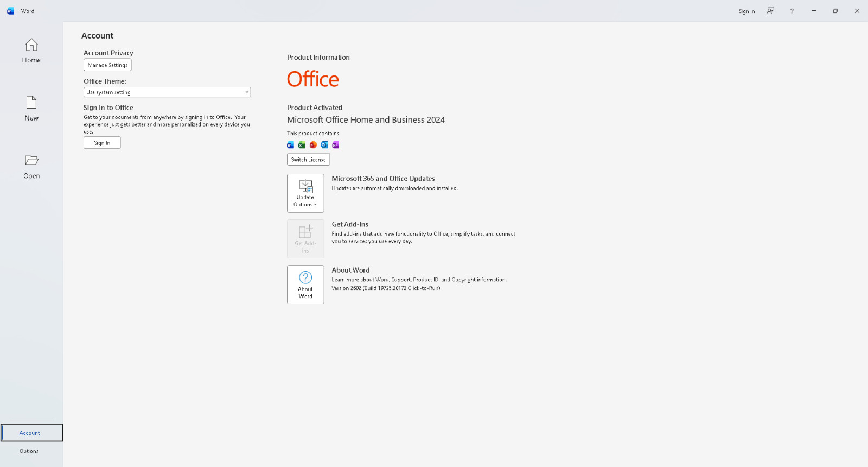Viewport: 868px width, 467px height.
Task: Select New in the left sidebar
Action: click(x=31, y=109)
